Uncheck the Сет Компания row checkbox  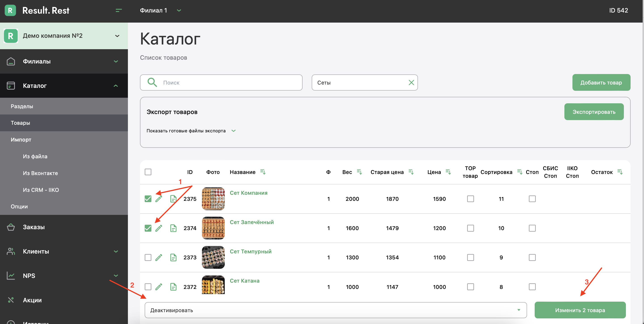[x=148, y=199]
